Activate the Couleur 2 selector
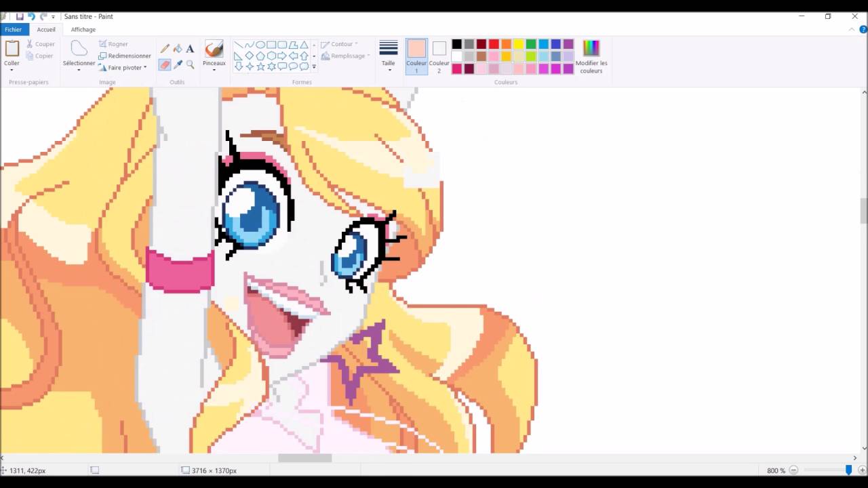The height and width of the screenshot is (488, 868). [439, 56]
